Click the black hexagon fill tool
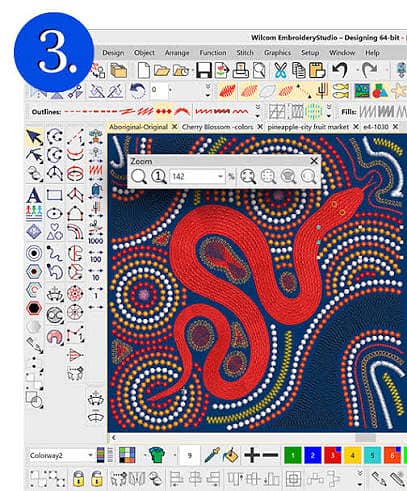This screenshot has height=491, width=407. pyautogui.click(x=34, y=308)
